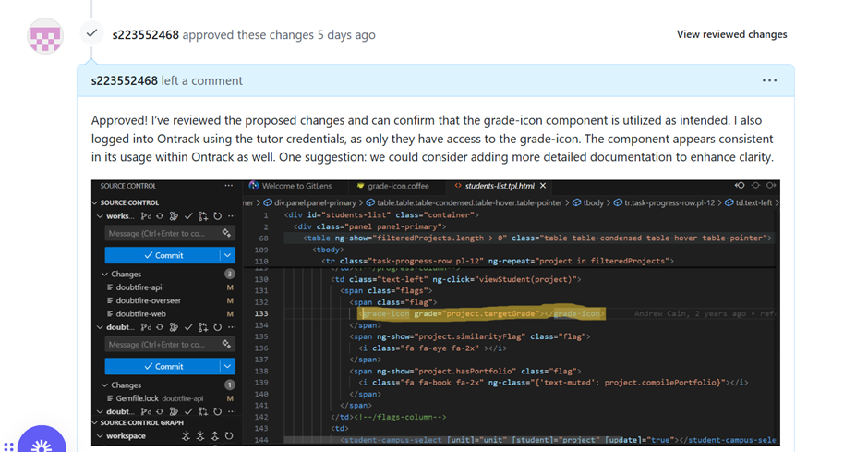Screen dimensions: 868x452
Task: Switch to the Welcome to GitLens tab
Action: [x=296, y=186]
